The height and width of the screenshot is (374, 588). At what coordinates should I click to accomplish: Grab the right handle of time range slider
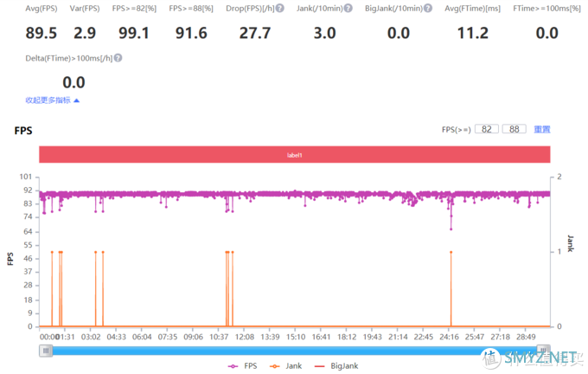pyautogui.click(x=543, y=351)
